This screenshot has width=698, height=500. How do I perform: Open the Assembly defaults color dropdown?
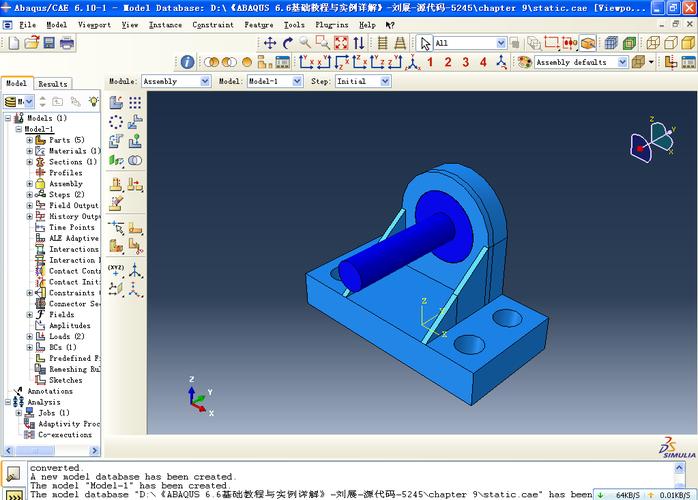[581, 62]
